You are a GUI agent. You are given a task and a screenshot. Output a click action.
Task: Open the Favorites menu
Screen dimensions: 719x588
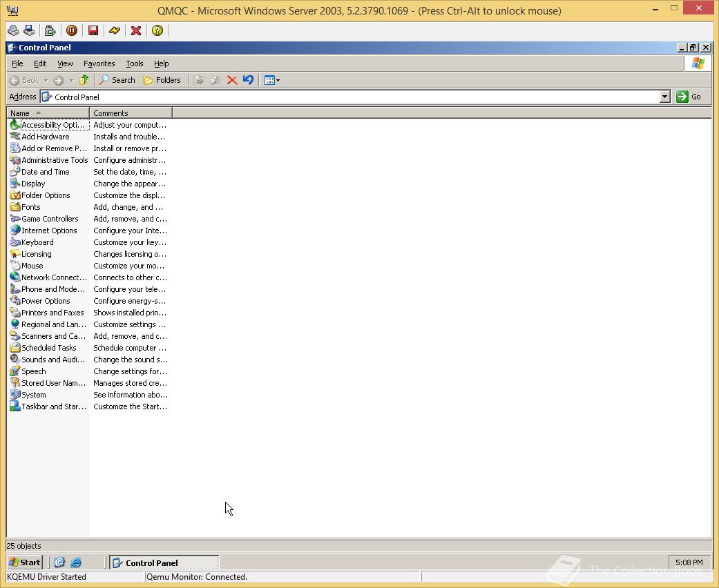99,63
